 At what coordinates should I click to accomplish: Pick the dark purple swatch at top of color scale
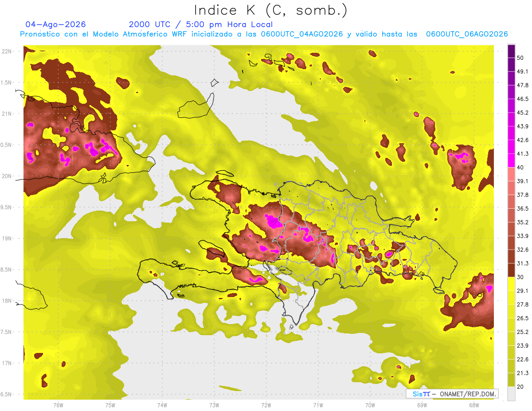[x=511, y=51]
